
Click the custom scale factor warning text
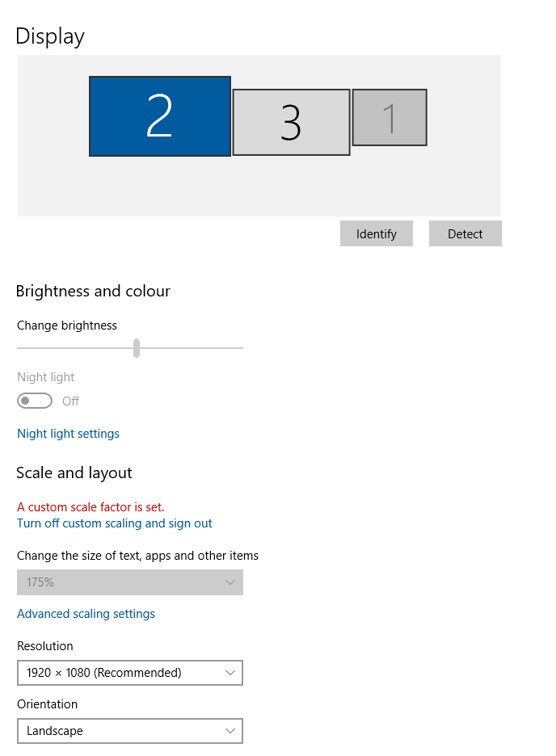pos(90,506)
